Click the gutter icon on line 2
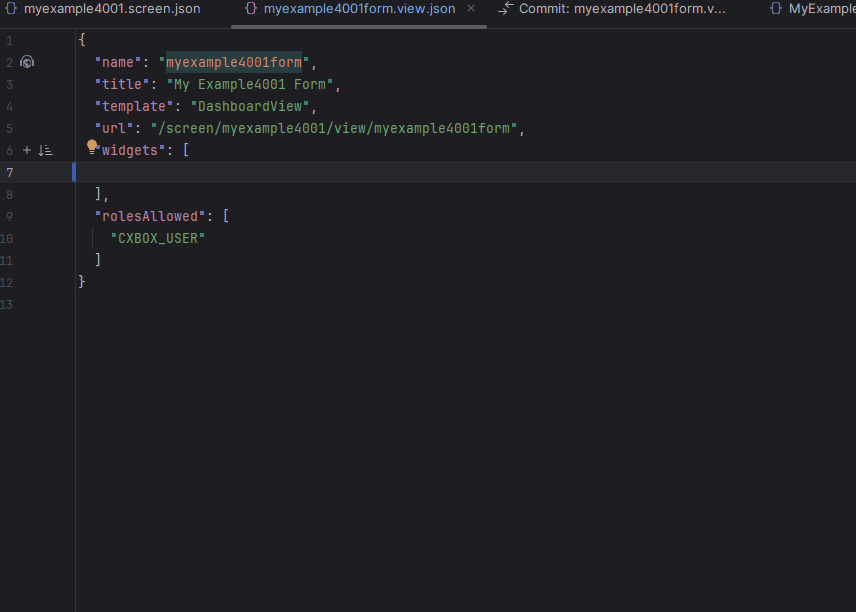Image resolution: width=856 pixels, height=612 pixels. point(27,62)
